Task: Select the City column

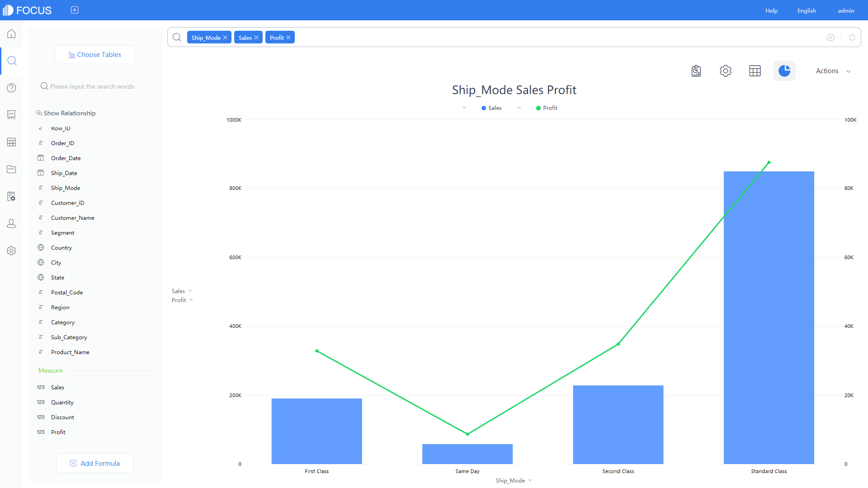Action: tap(56, 262)
